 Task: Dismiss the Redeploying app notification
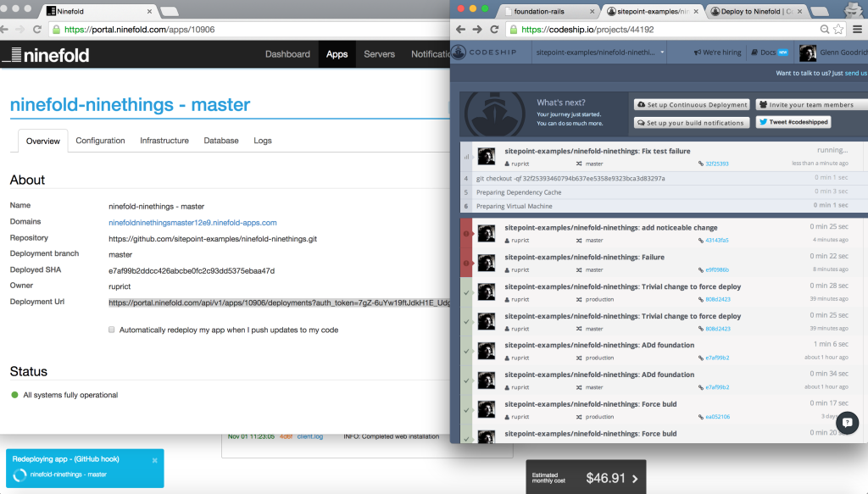coord(154,460)
